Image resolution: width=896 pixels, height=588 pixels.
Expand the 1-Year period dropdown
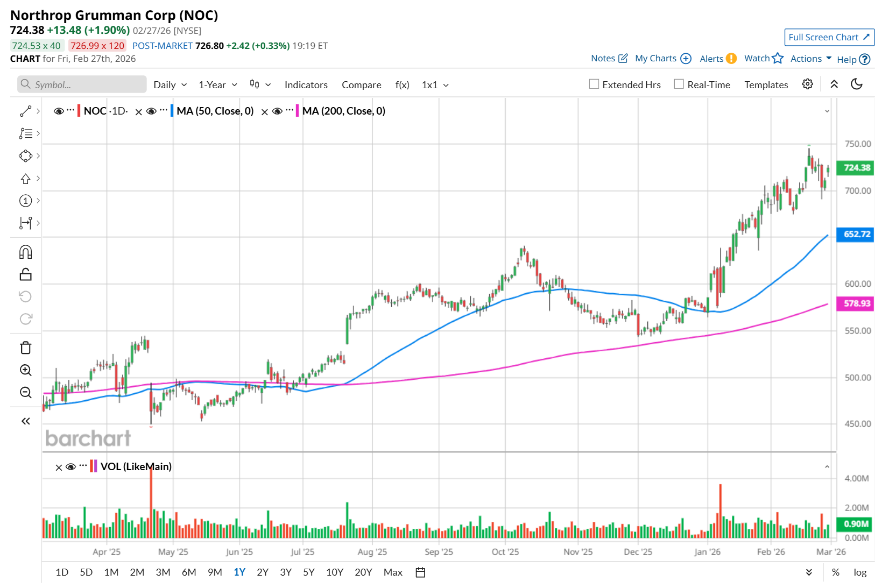click(217, 85)
